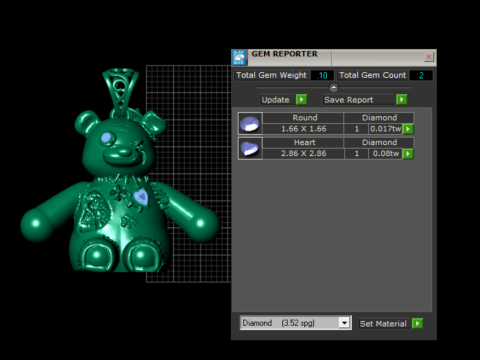Click the Total Gem Count value 2
The width and height of the screenshot is (480, 360).
[x=421, y=75]
